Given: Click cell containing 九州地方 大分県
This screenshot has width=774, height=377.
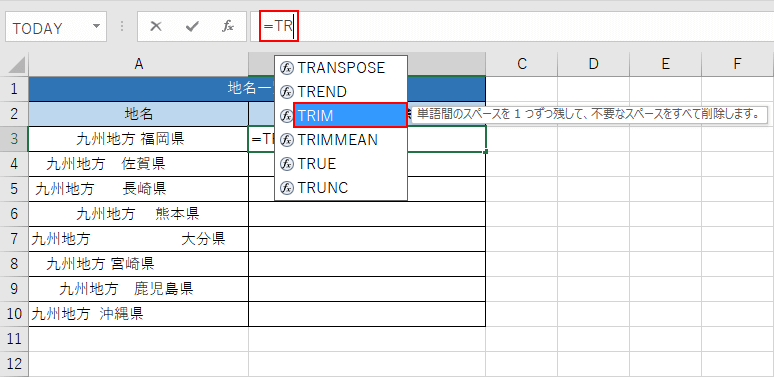Looking at the screenshot, I should point(139,239).
